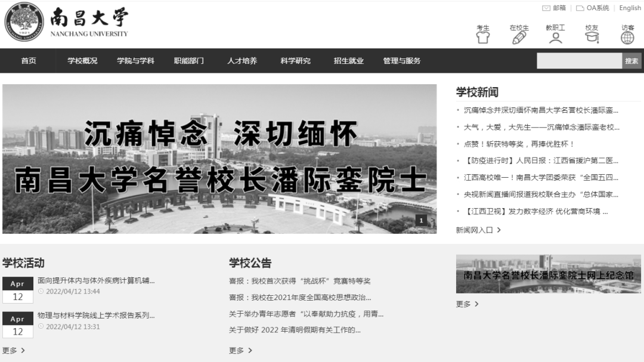The width and height of the screenshot is (644, 362).
Task: Open the 潘际銮院士网上纪念馆 banner thumbnail
Action: click(x=549, y=274)
